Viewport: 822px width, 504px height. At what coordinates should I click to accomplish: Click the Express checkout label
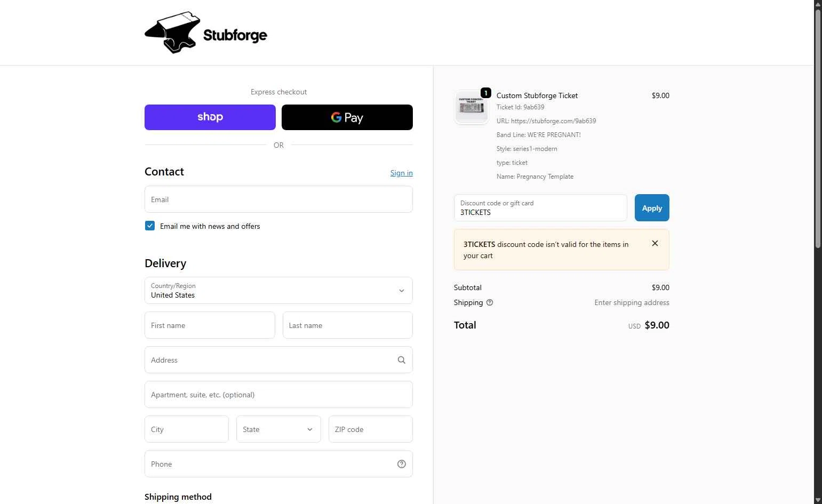pyautogui.click(x=278, y=92)
